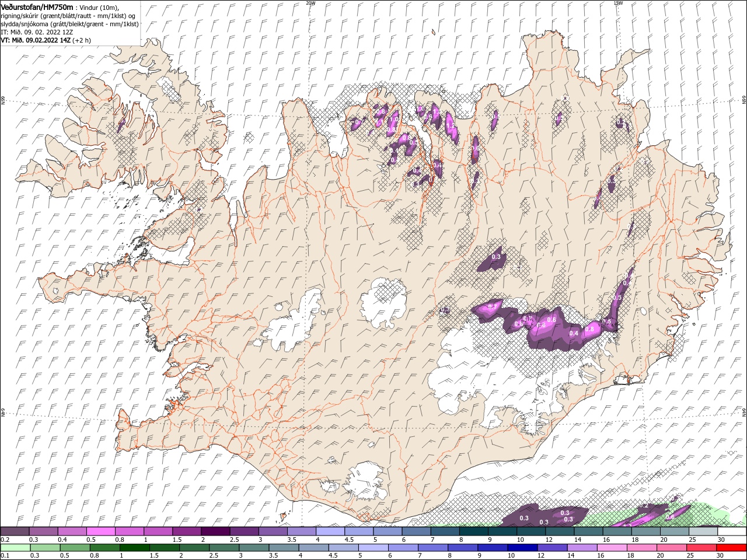
Task: Pick the 2.5 swatch in the upper purple legend row
Action: (x=244, y=531)
